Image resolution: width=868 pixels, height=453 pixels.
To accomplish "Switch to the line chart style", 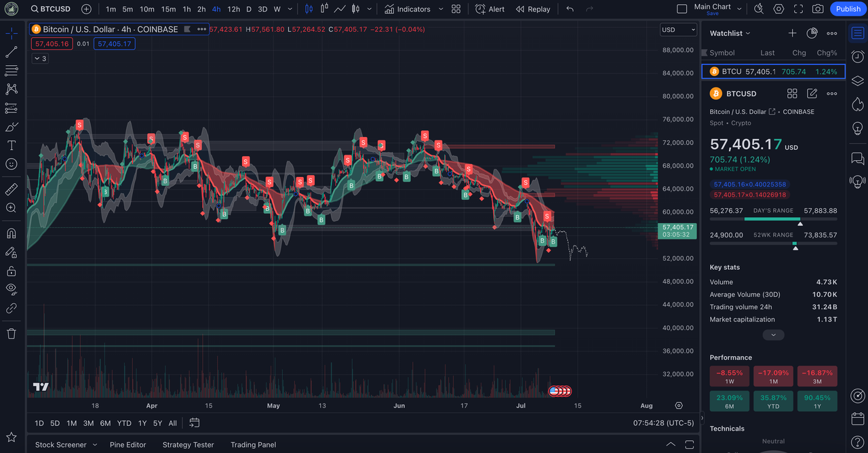I will pyautogui.click(x=340, y=9).
